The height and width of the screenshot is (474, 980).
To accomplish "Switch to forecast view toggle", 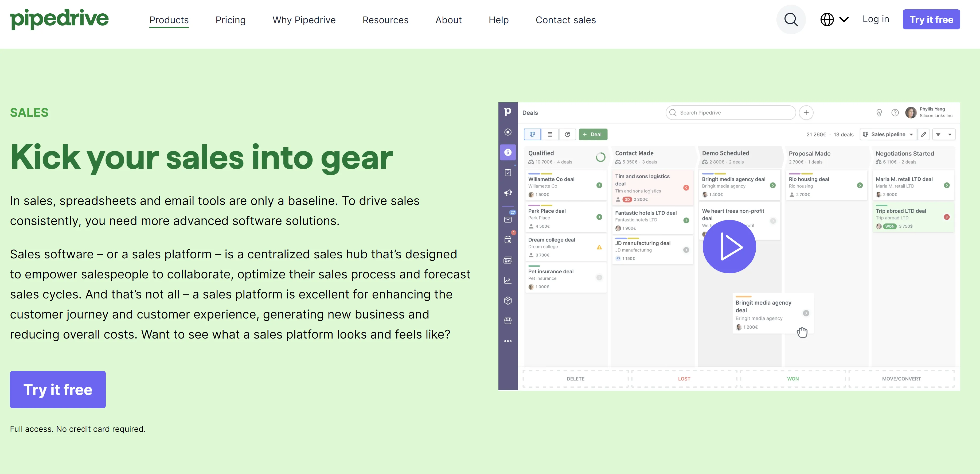I will pos(567,134).
